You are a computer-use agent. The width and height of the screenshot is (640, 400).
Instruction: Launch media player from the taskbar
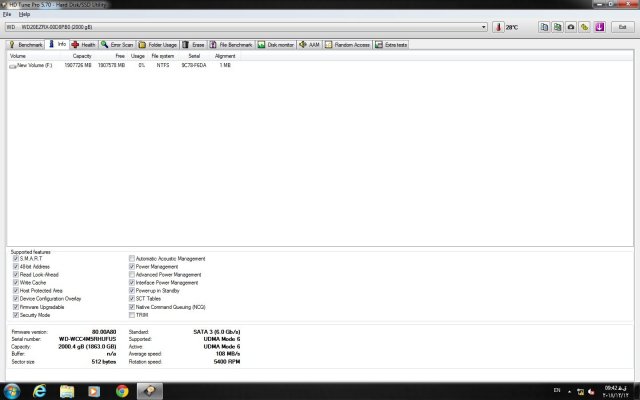coord(95,390)
